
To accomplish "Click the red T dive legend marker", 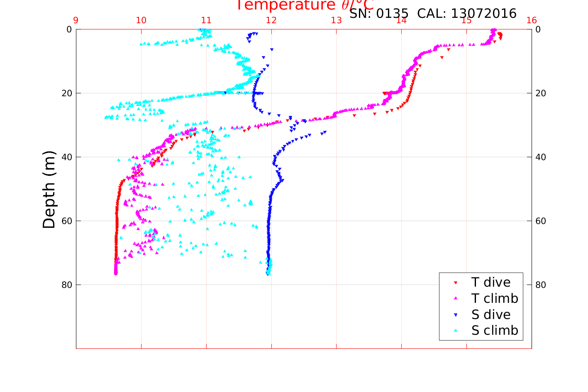I will (456, 282).
